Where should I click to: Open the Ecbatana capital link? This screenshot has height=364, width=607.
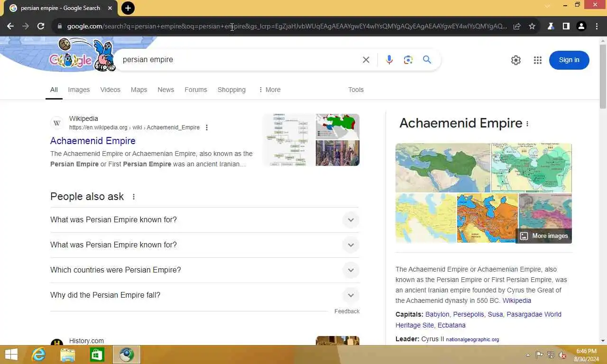451,325
